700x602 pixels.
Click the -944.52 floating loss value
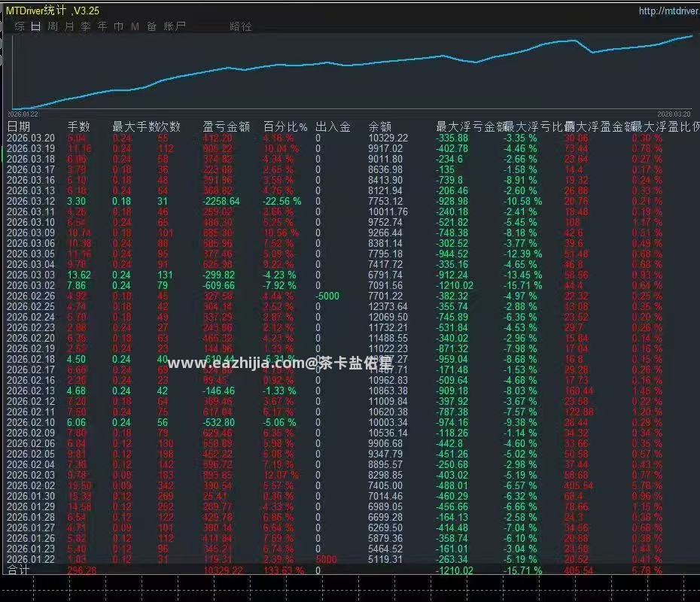coord(452,254)
